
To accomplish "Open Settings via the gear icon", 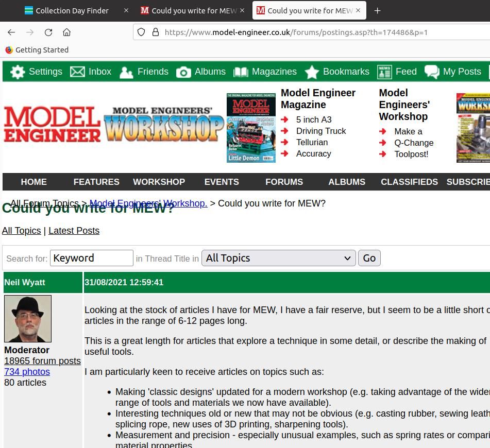I will coord(18,72).
